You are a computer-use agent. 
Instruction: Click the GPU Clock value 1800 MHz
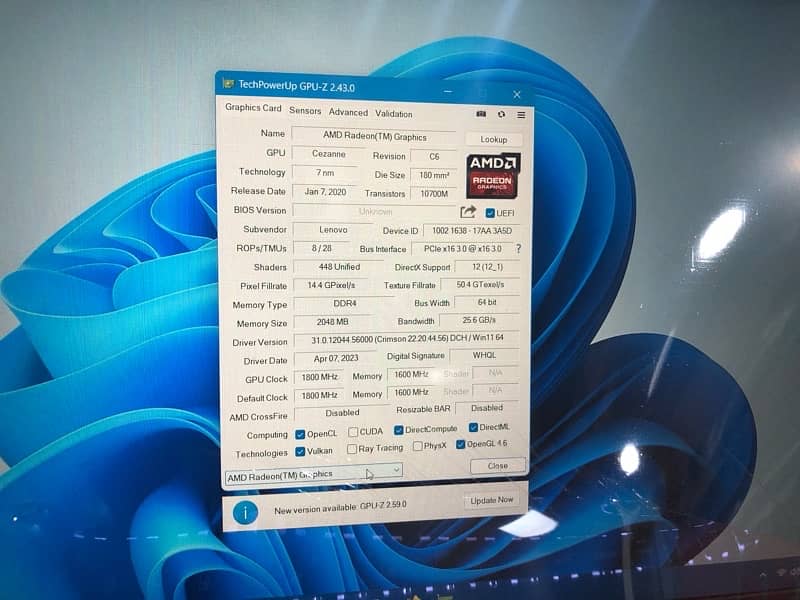coord(319,377)
